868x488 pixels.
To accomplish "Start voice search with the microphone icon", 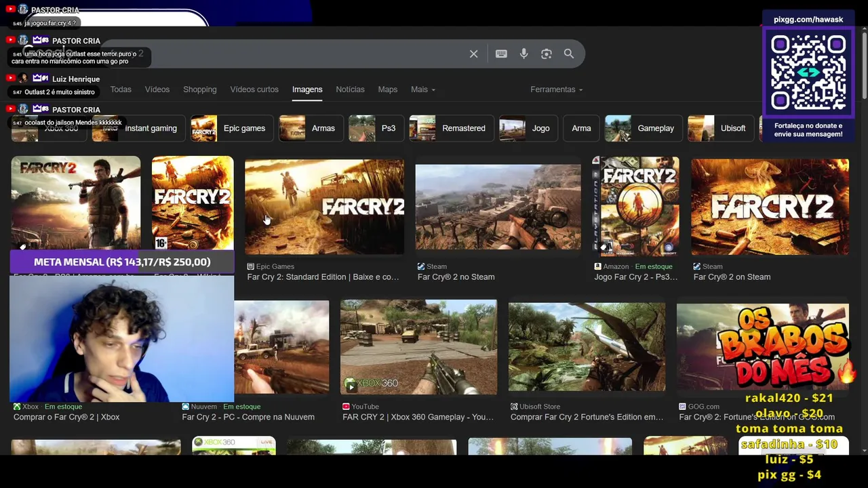I will coord(524,54).
